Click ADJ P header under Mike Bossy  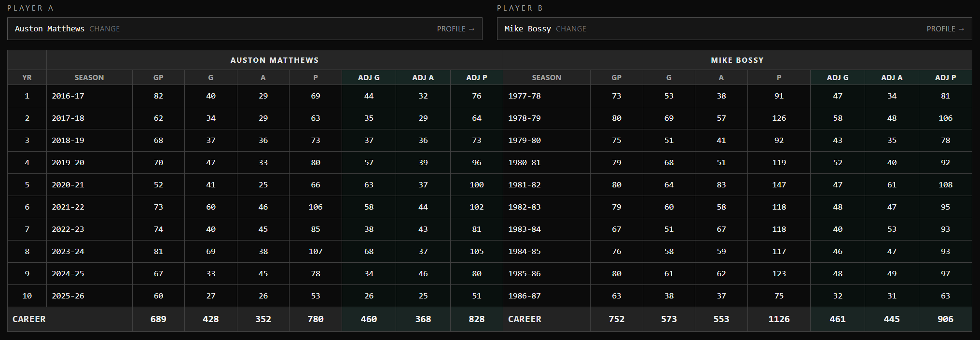pyautogui.click(x=945, y=78)
